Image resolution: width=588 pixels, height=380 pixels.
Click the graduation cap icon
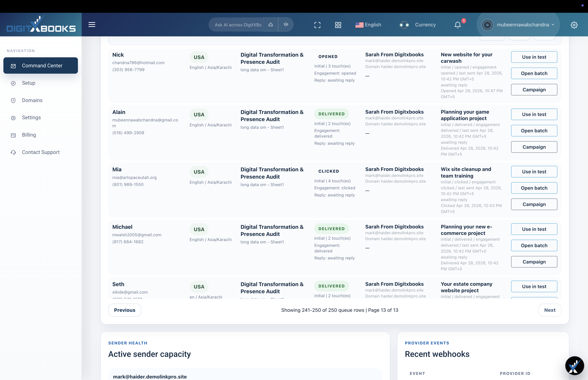tap(286, 24)
